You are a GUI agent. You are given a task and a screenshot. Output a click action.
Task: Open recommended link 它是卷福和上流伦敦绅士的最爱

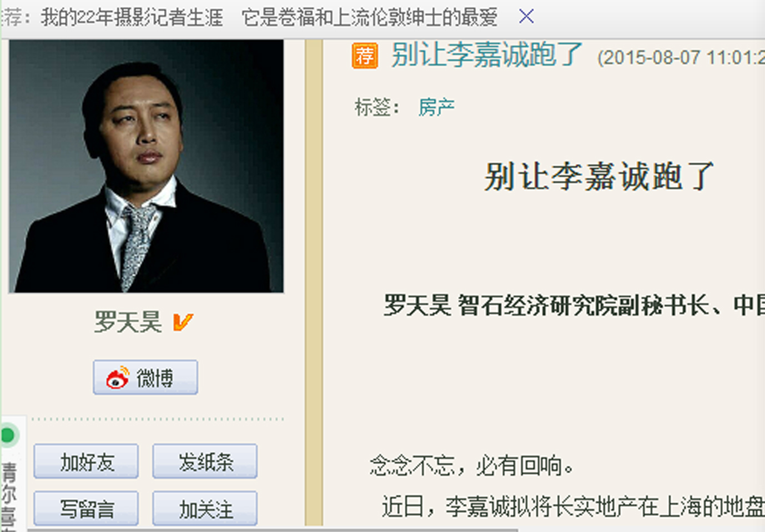(370, 17)
